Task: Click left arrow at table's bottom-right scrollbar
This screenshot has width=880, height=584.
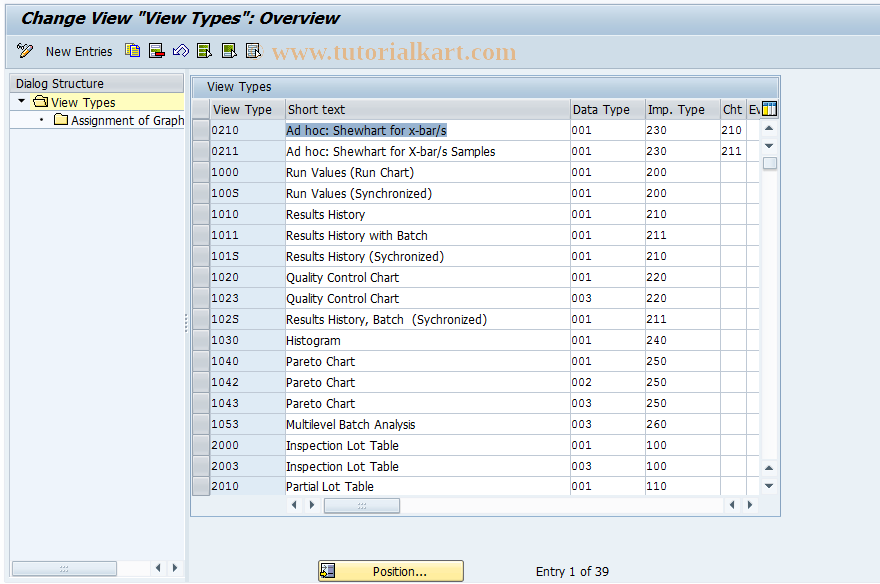Action: pyautogui.click(x=732, y=505)
